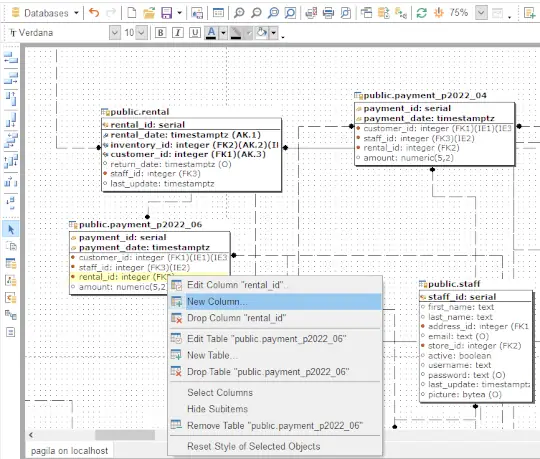Image resolution: width=540 pixels, height=459 pixels.
Task: Click the horizontal scrollbar thumb
Action: pyautogui.click(x=125, y=435)
